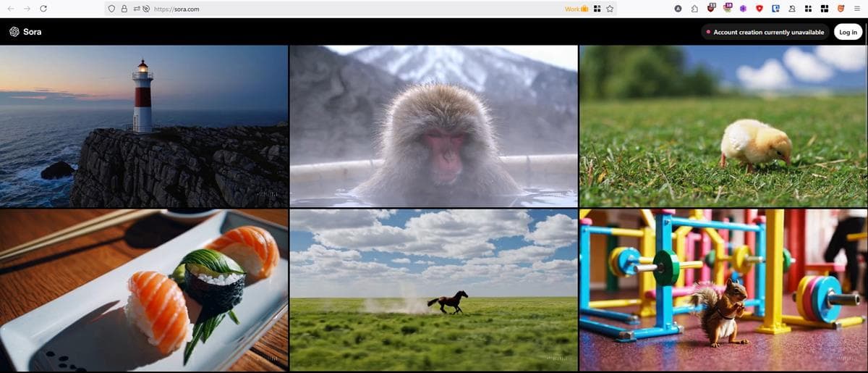Go back using the browser back arrow
868x373 pixels.
pyautogui.click(x=10, y=9)
